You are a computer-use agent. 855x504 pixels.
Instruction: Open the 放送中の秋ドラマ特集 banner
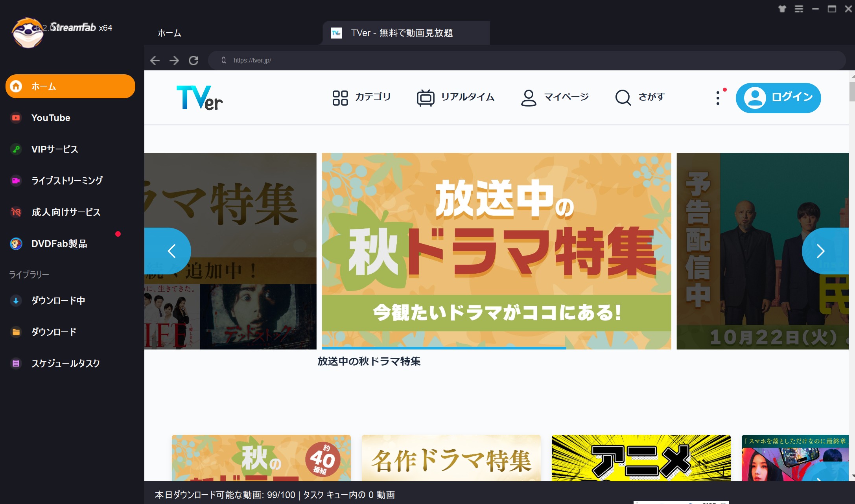click(496, 251)
